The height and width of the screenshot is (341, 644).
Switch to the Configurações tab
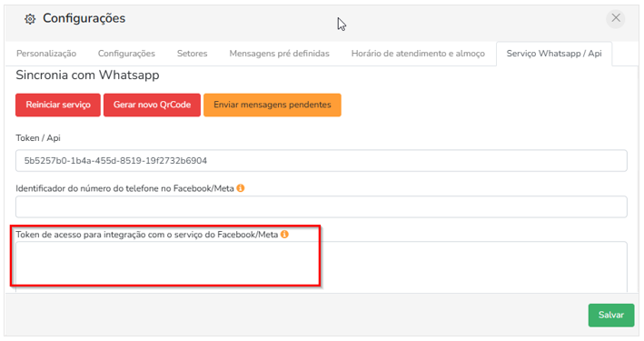click(126, 54)
